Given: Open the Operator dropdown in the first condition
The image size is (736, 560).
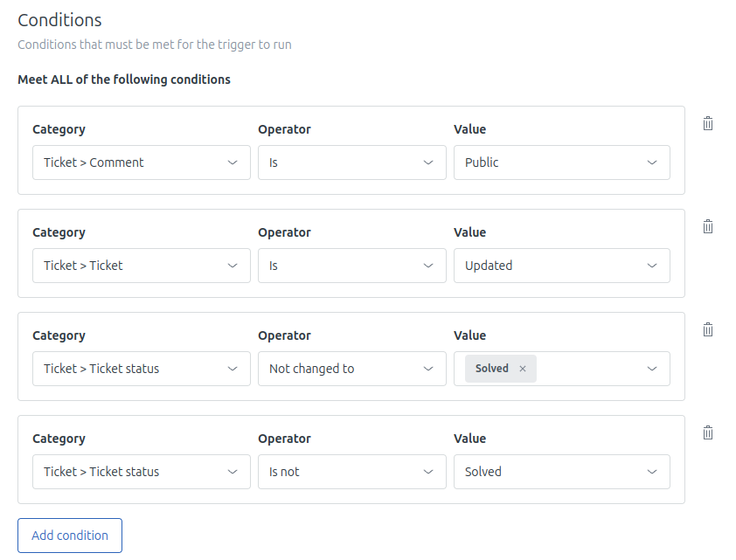Looking at the screenshot, I should (x=351, y=162).
